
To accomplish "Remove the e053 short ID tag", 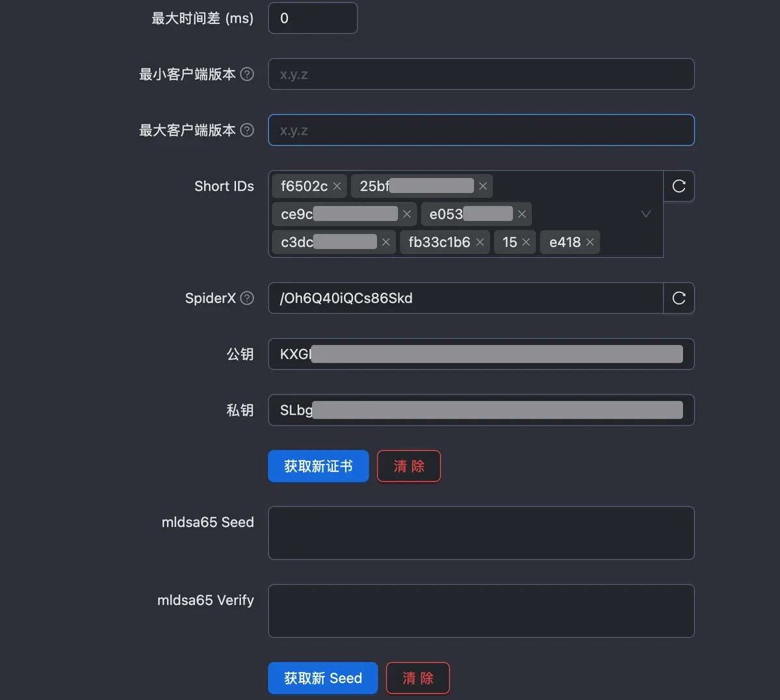I will 522,214.
